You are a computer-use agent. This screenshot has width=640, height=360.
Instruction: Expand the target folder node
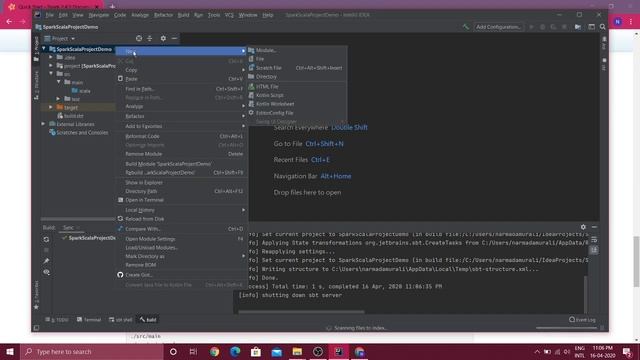click(x=51, y=107)
